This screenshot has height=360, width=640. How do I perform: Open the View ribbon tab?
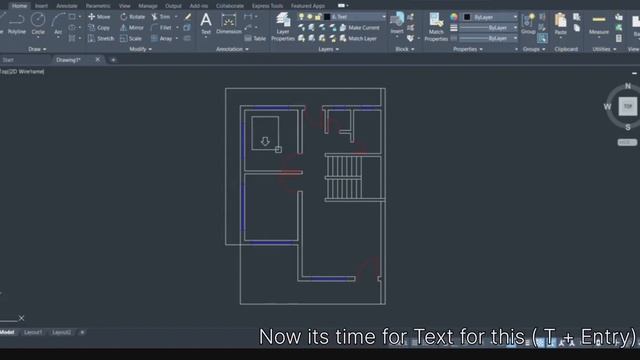pyautogui.click(x=124, y=6)
